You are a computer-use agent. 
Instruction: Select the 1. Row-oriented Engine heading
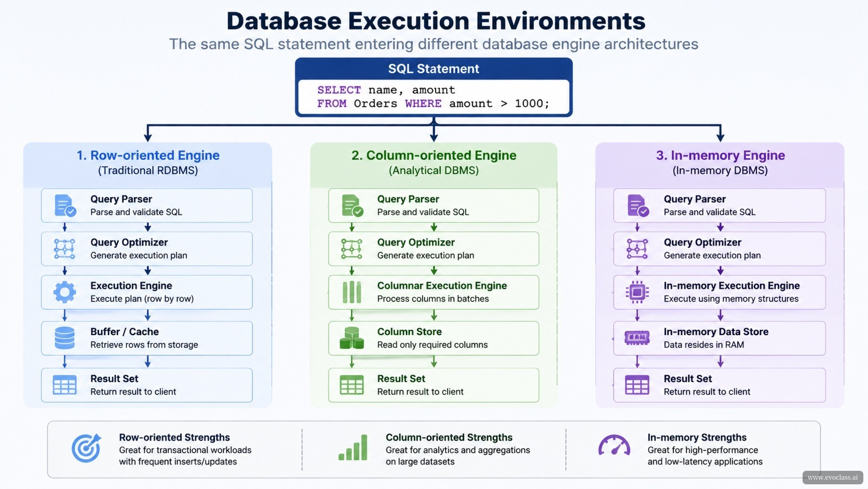click(148, 155)
